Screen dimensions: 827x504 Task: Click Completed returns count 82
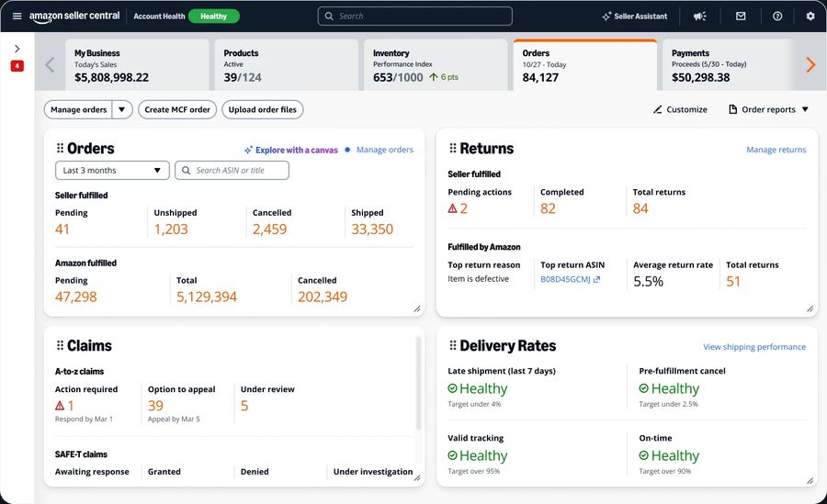(548, 208)
